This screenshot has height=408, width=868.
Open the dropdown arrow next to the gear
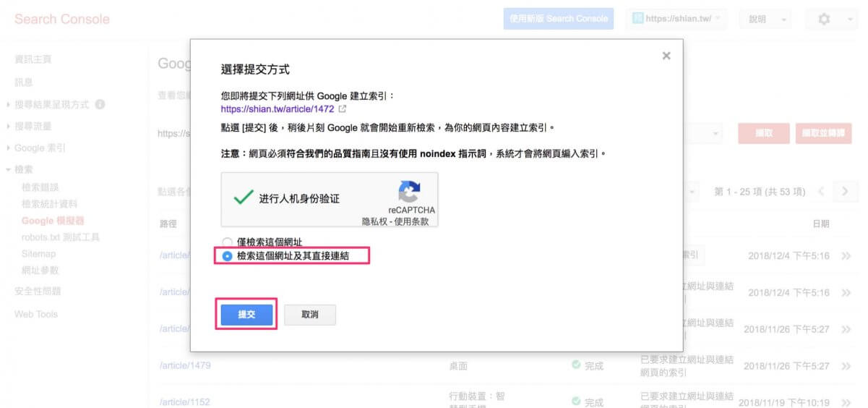(850, 20)
